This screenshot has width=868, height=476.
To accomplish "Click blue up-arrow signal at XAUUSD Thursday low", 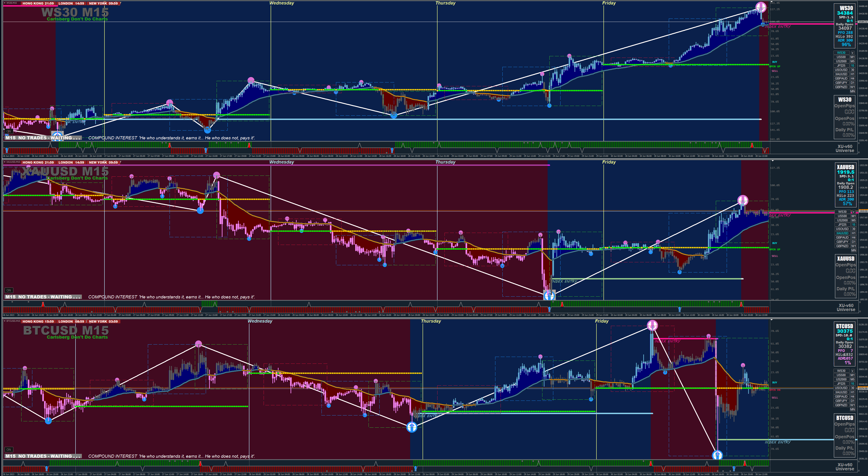I will pyautogui.click(x=550, y=295).
